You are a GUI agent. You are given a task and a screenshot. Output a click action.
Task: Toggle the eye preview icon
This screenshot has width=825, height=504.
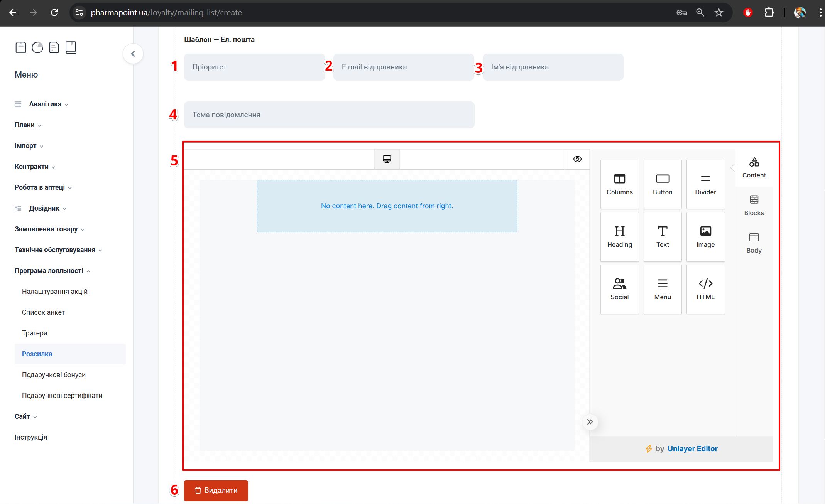pos(577,159)
